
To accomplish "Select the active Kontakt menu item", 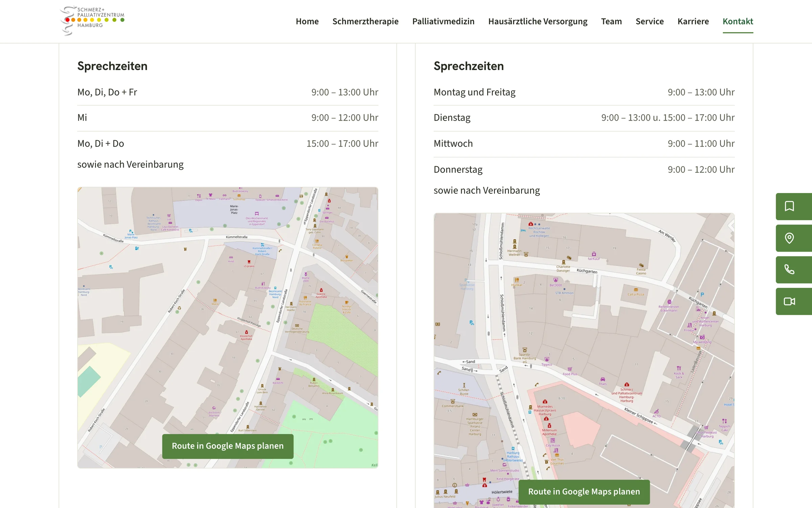I will pos(738,21).
